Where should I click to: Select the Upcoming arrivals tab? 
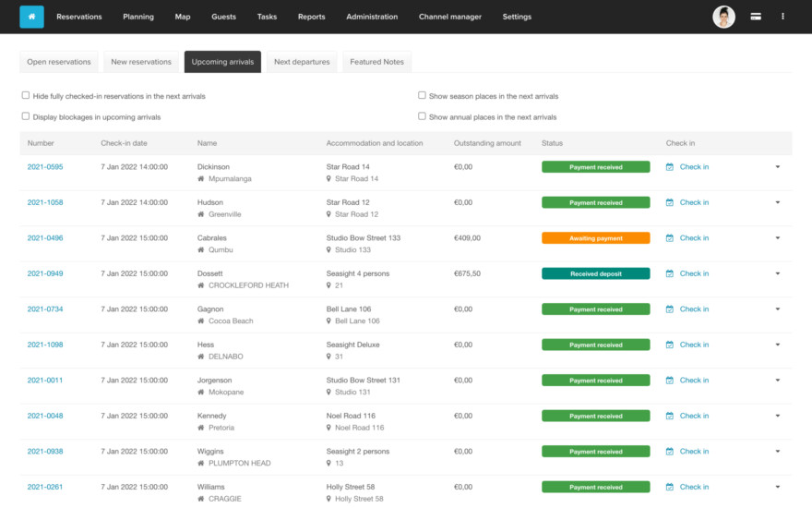coord(222,62)
